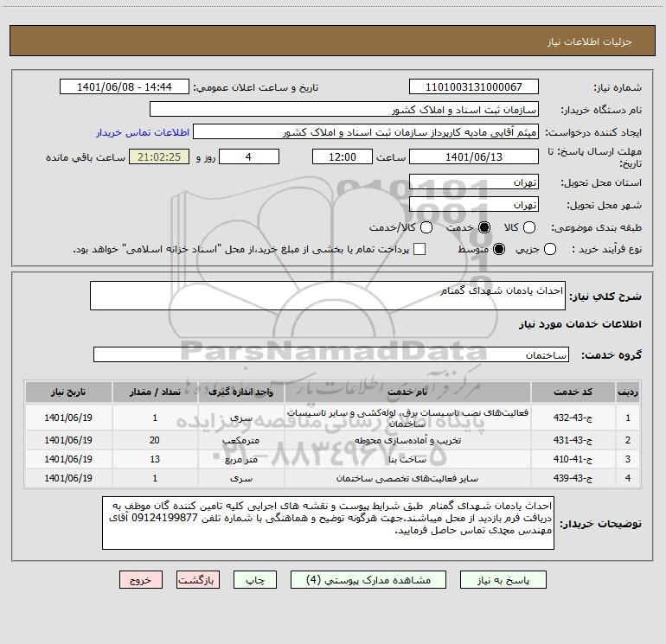666x644 pixels.
Task: Click the فعالیت‌های نصب تاسیسات برق service name
Action: pyautogui.click(x=407, y=418)
